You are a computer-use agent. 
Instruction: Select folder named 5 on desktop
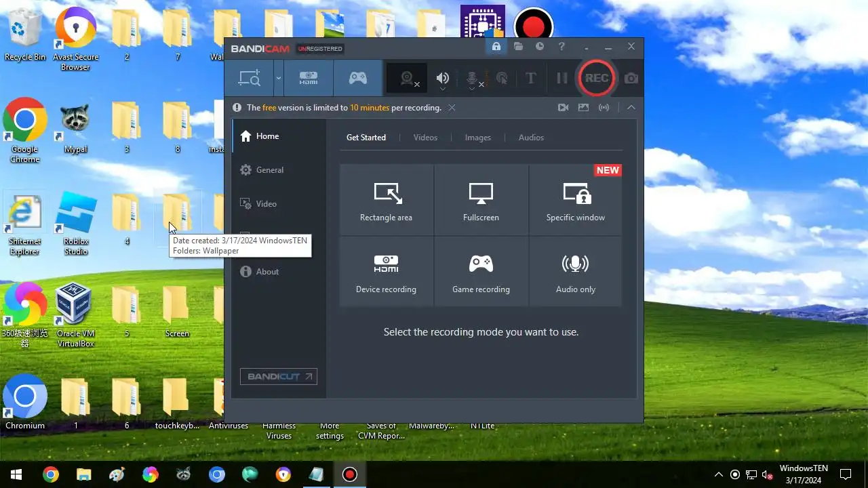point(126,310)
